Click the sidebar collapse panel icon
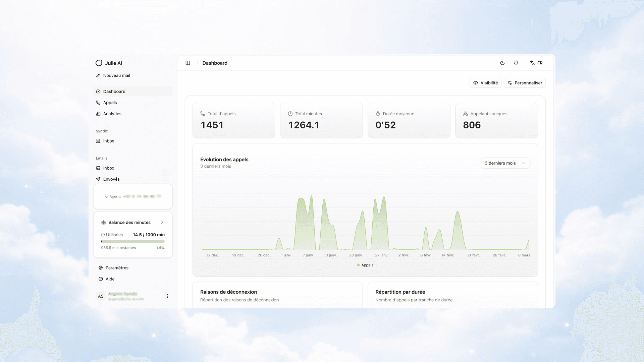 pos(188,63)
